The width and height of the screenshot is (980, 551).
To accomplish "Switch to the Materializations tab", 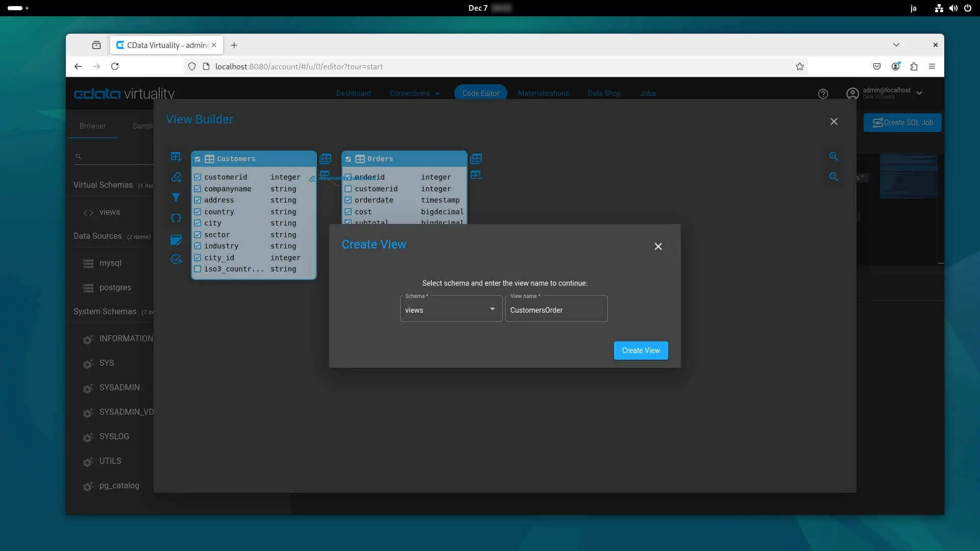I will tap(543, 93).
